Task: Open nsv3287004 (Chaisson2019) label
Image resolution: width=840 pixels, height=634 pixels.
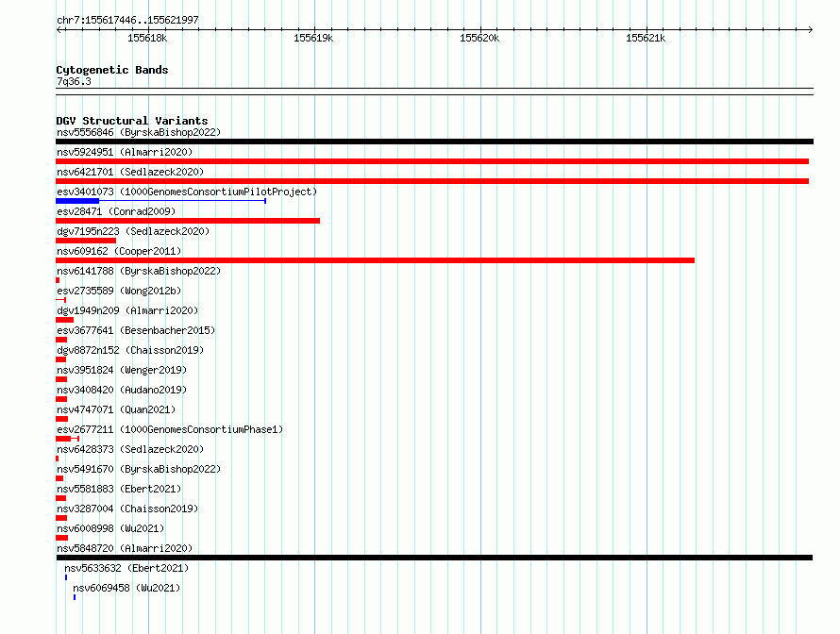Action: (127, 509)
